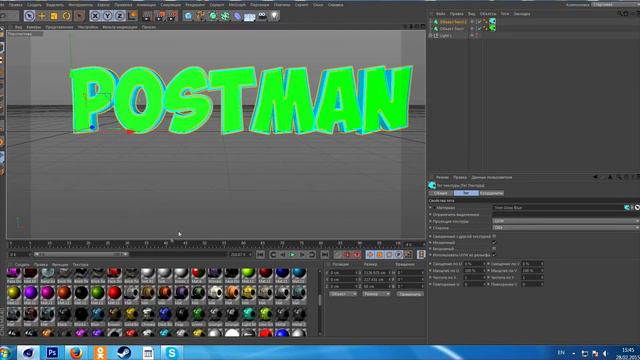Toggle the third checkbox in tag properties
Screen dimensions: 640x360
click(x=494, y=249)
